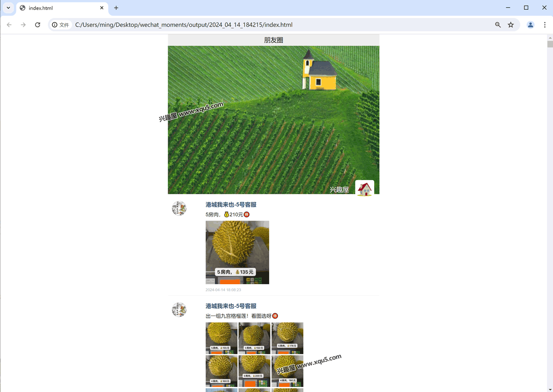Reload the page with refresh icon
The image size is (553, 392).
click(x=38, y=25)
